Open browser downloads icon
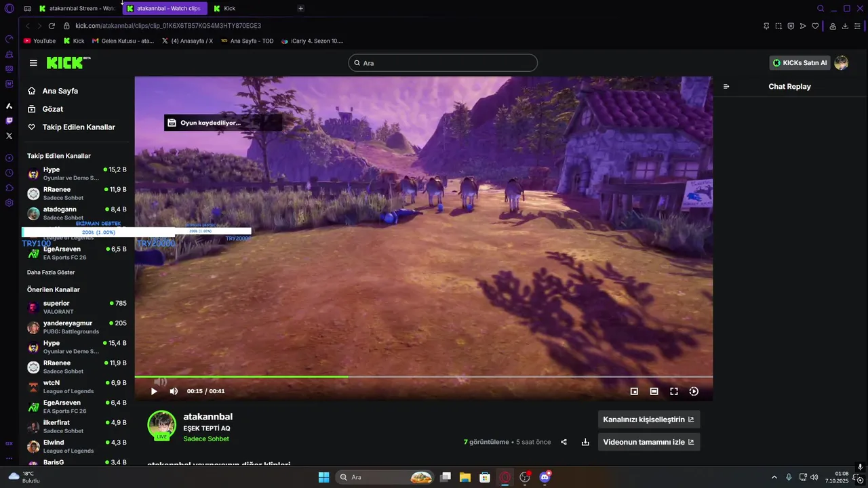Screen dimensions: 868x488 (845, 26)
